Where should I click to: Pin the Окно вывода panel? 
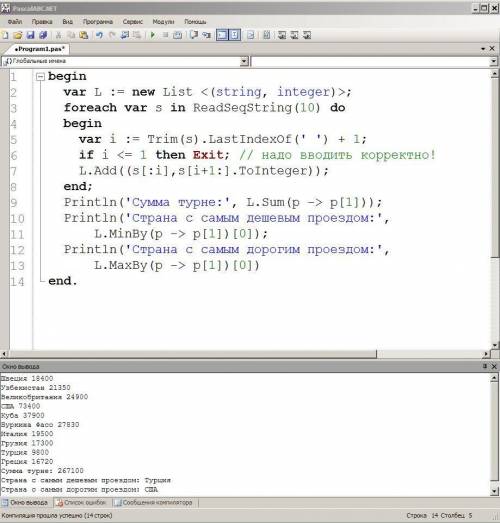(485, 366)
